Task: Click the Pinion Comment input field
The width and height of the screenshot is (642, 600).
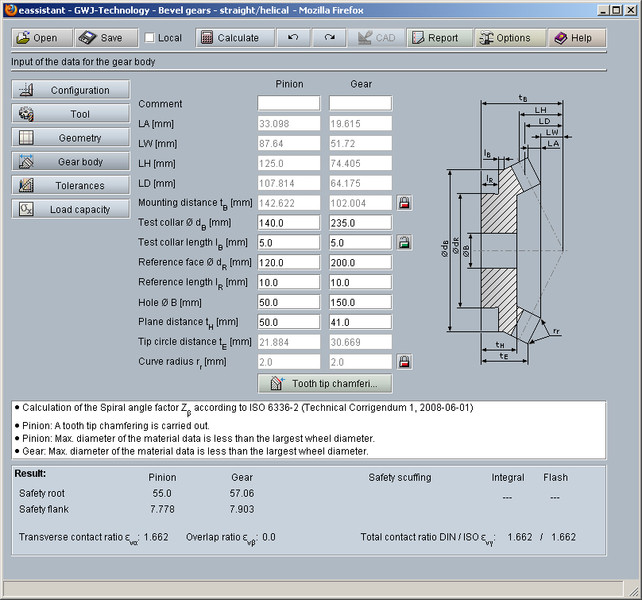Action: 288,104
